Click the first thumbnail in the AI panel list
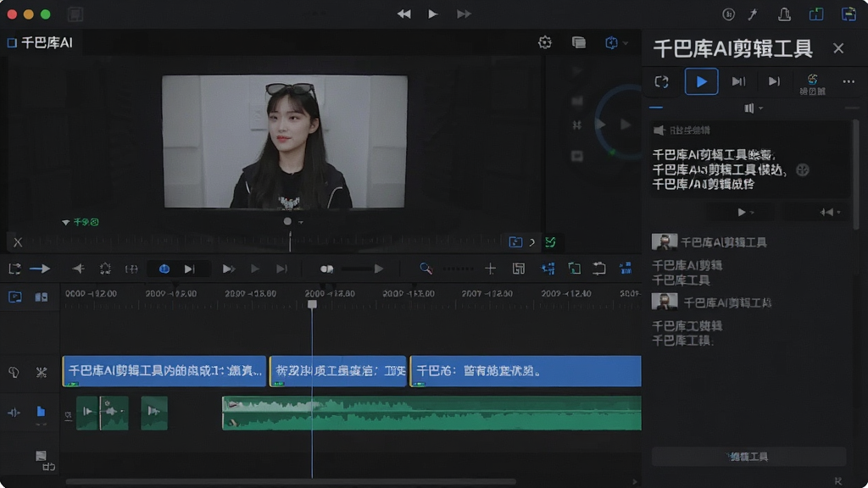 coord(665,241)
